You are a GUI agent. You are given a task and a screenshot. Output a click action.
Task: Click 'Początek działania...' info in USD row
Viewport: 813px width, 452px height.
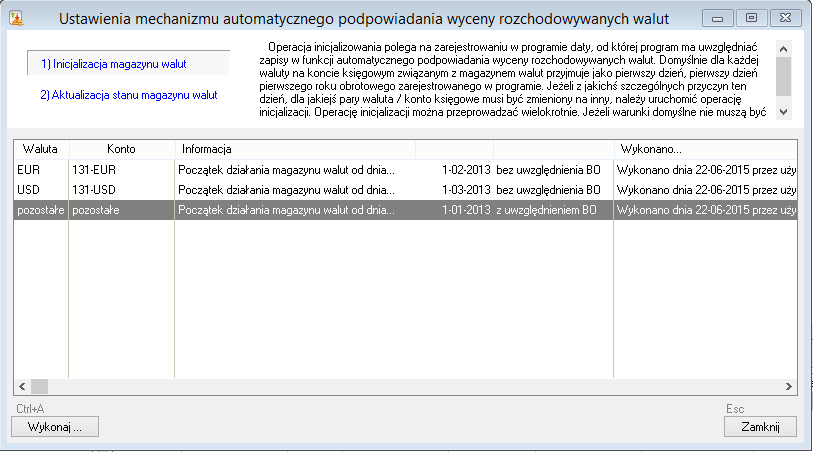pyautogui.click(x=286, y=190)
